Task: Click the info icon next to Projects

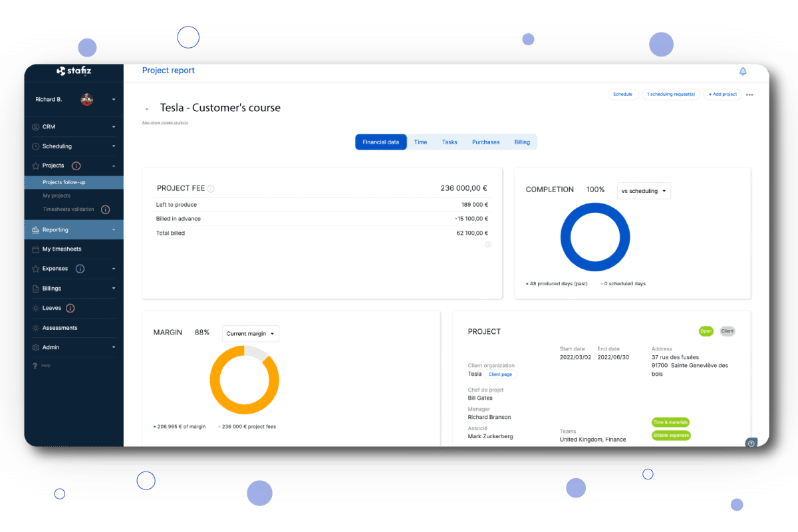Action: pos(76,166)
